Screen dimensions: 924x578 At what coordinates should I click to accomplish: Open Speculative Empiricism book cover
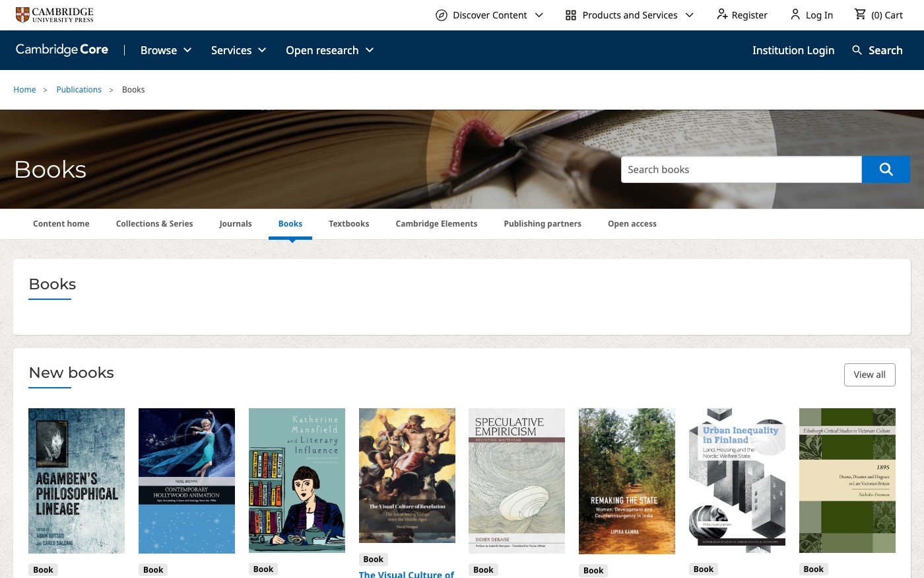517,481
